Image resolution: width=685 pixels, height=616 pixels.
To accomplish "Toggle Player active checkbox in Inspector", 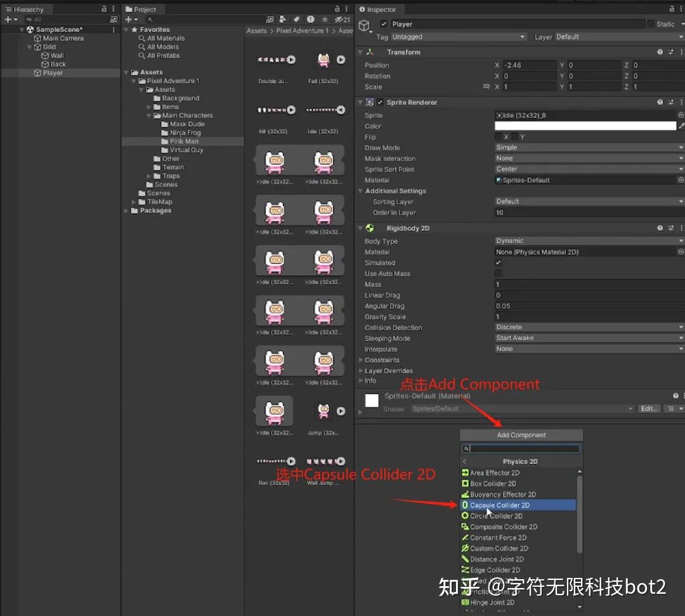I will [384, 24].
